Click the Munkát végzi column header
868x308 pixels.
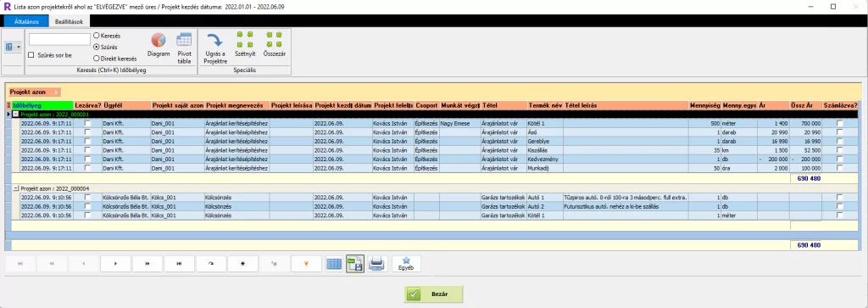(459, 105)
